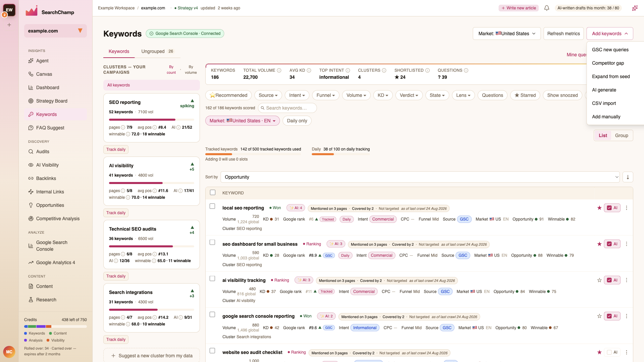Image resolution: width=644 pixels, height=362 pixels.
Task: Toggle the Daily only filter
Action: (297, 121)
